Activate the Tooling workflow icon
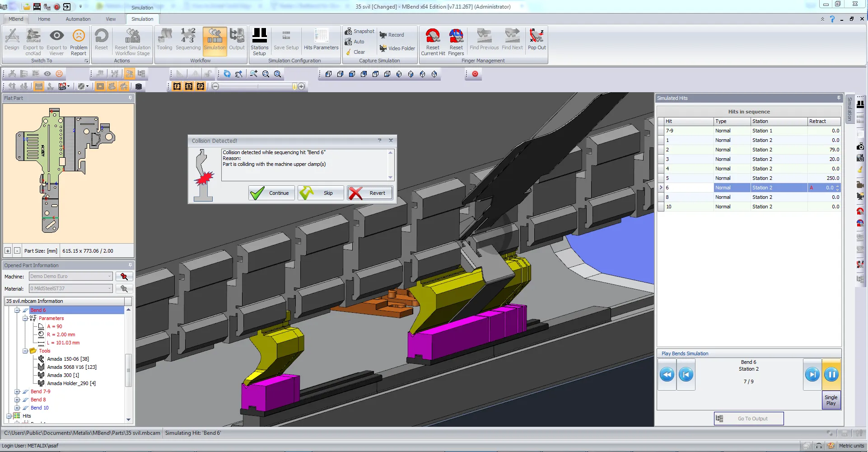This screenshot has height=452, width=868. tap(165, 41)
